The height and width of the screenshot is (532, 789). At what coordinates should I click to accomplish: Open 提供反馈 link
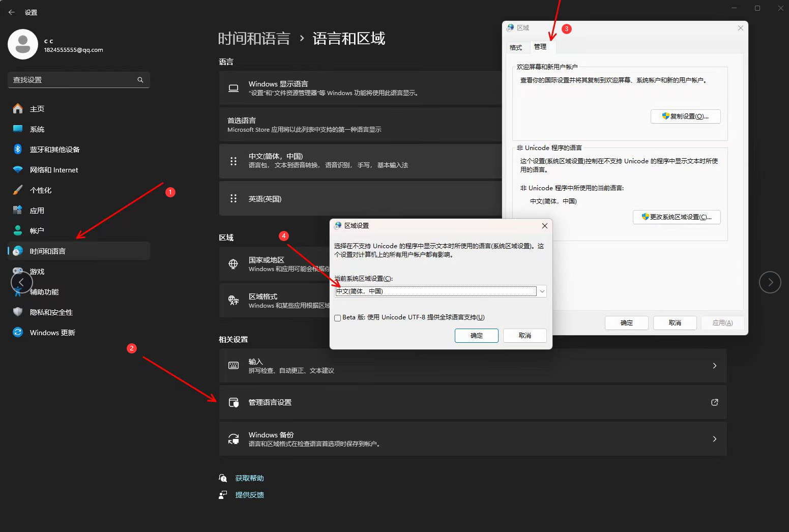250,495
